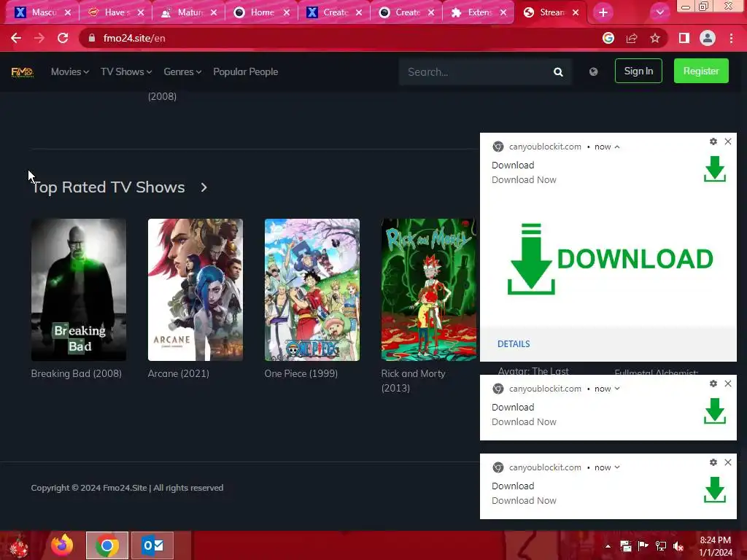747x560 pixels.
Task: Open Rick and Morty poster
Action: coord(429,289)
